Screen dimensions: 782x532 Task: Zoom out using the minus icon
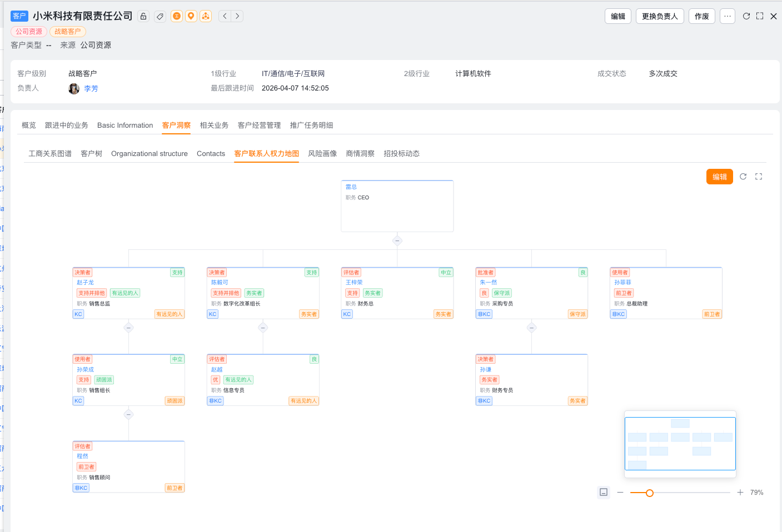(x=620, y=493)
